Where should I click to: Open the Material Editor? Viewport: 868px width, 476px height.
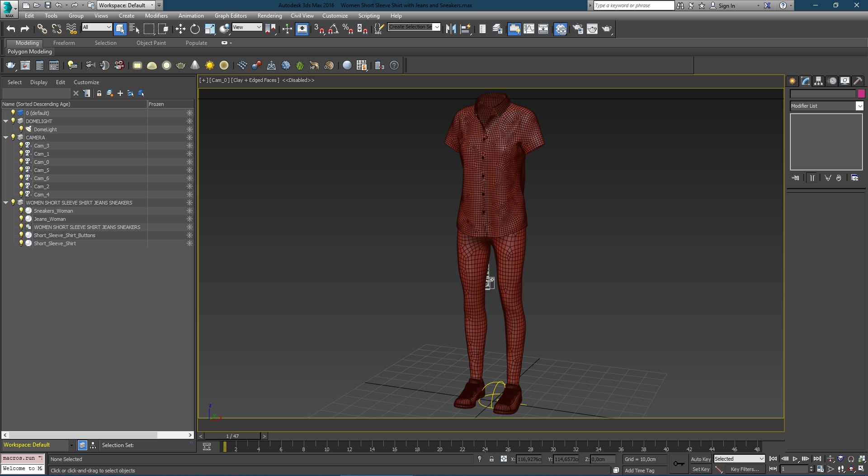(x=561, y=29)
